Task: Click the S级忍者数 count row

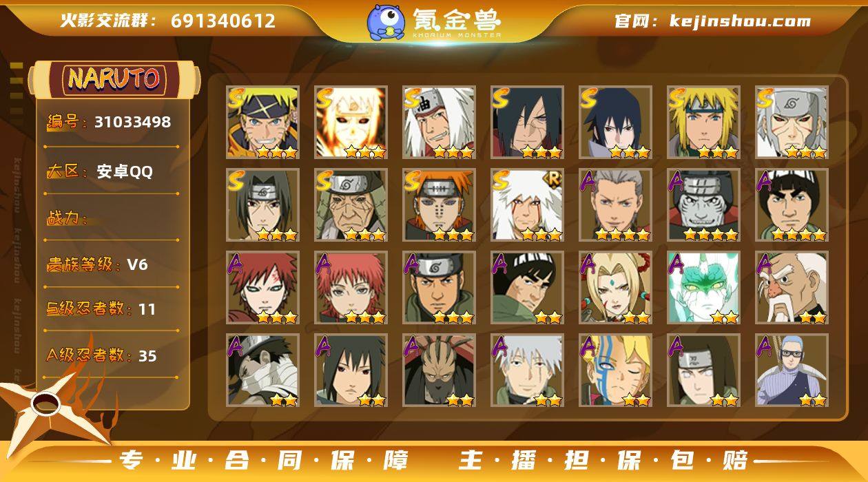Action: [102, 309]
